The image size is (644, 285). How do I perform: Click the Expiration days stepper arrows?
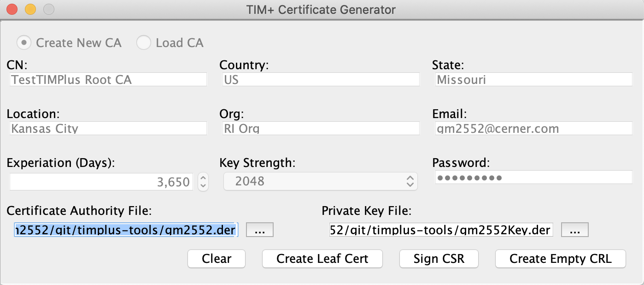pos(203,182)
